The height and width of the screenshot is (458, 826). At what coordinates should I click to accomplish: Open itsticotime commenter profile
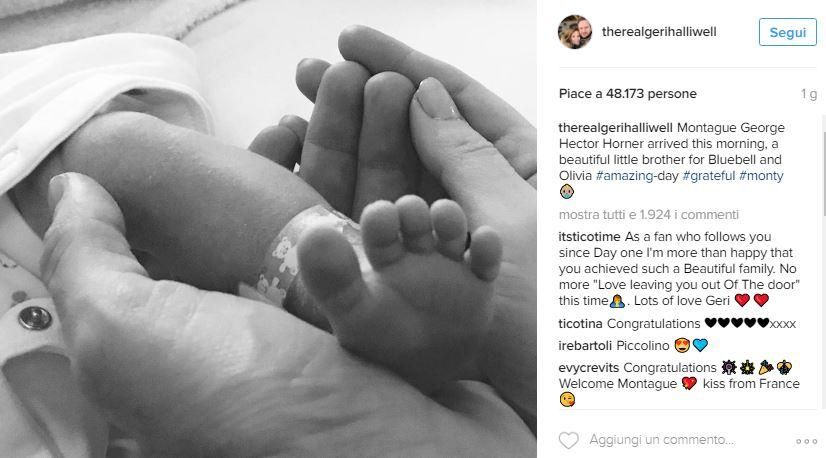(x=589, y=237)
